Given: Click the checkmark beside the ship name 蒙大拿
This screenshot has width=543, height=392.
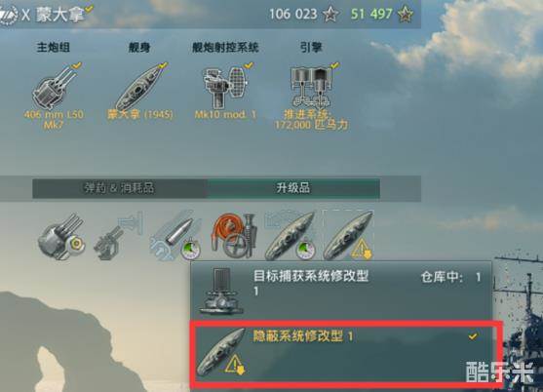Looking at the screenshot, I should click(90, 9).
